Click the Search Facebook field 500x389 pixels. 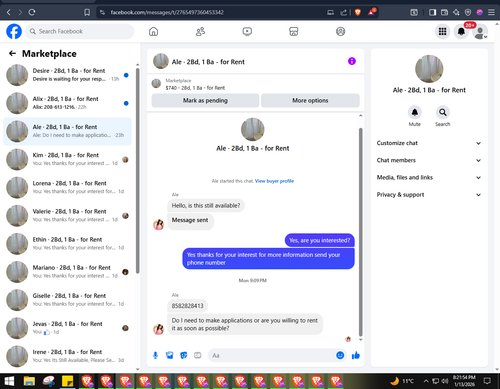click(x=80, y=31)
